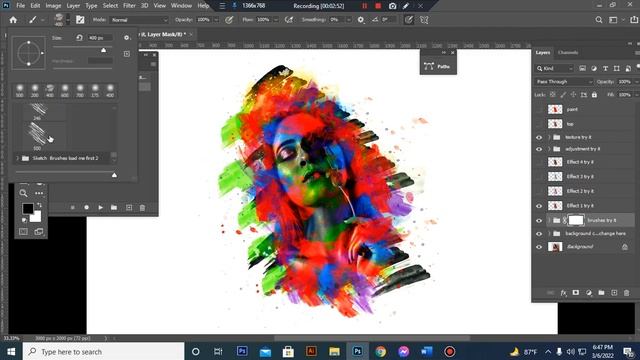
Task: Show the paint layer
Action: [x=539, y=109]
